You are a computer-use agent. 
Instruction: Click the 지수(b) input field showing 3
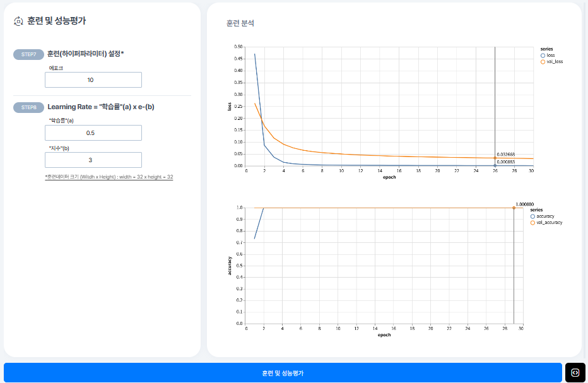[x=93, y=160]
